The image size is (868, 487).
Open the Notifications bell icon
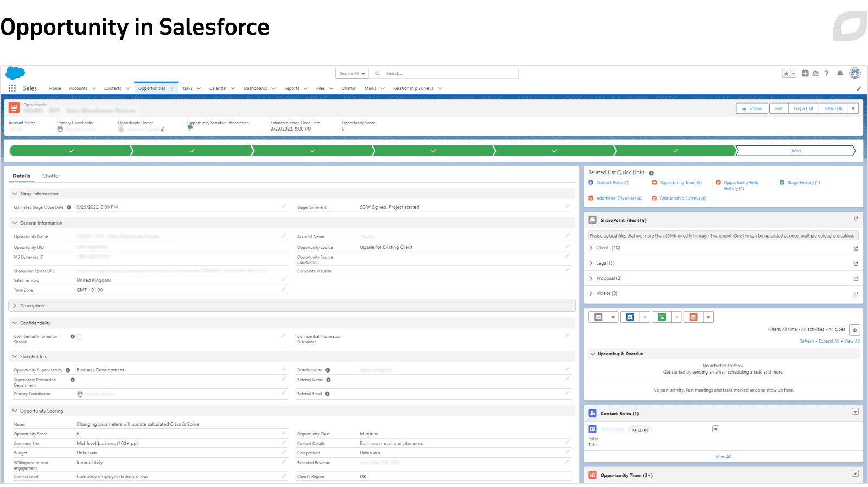[x=840, y=73]
